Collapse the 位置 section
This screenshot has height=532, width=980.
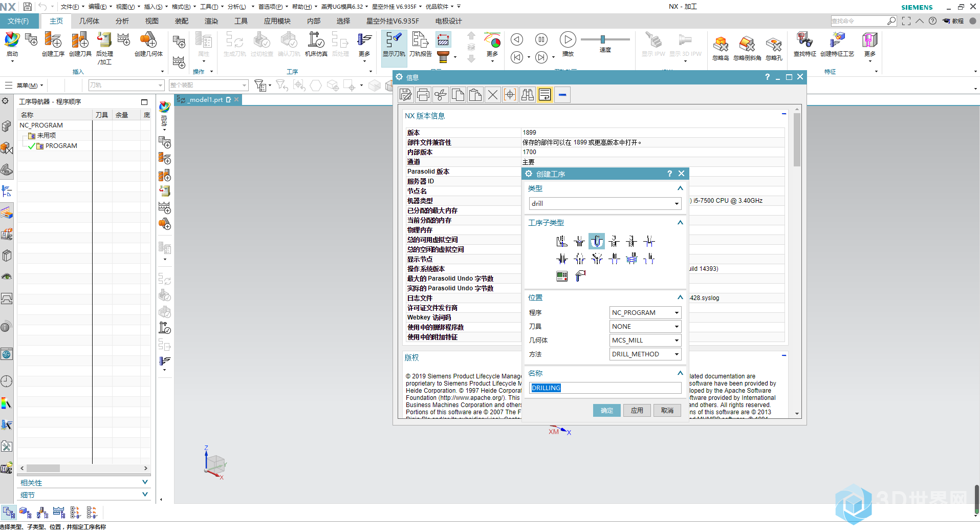click(680, 297)
